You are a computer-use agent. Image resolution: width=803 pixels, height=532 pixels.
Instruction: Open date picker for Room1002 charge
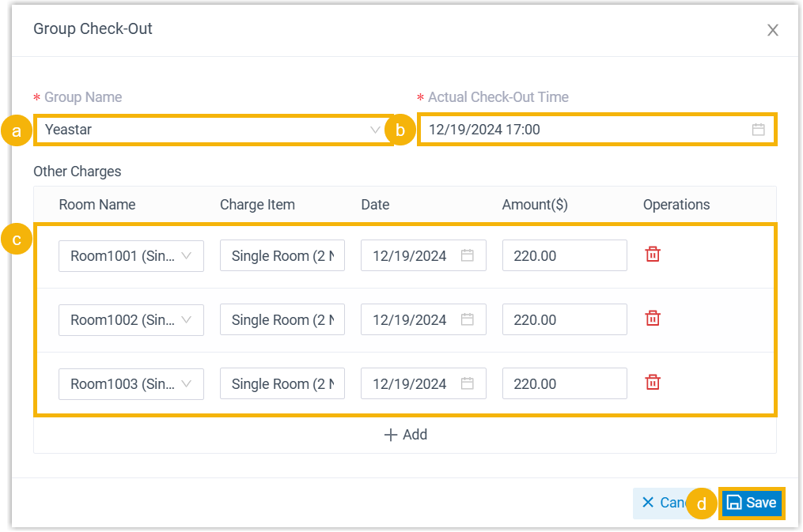tap(467, 320)
